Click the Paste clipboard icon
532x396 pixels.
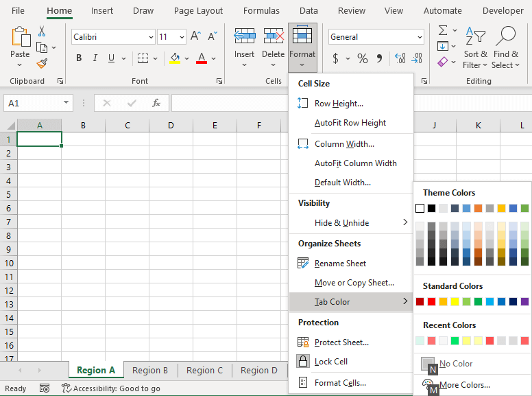click(x=21, y=36)
